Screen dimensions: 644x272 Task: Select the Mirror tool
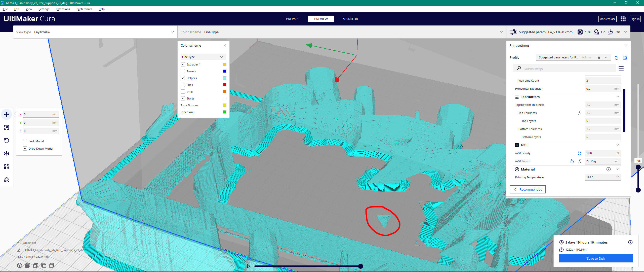[x=6, y=154]
